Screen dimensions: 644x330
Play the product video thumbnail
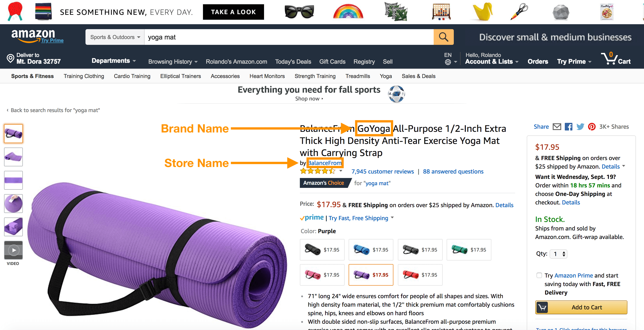13,250
